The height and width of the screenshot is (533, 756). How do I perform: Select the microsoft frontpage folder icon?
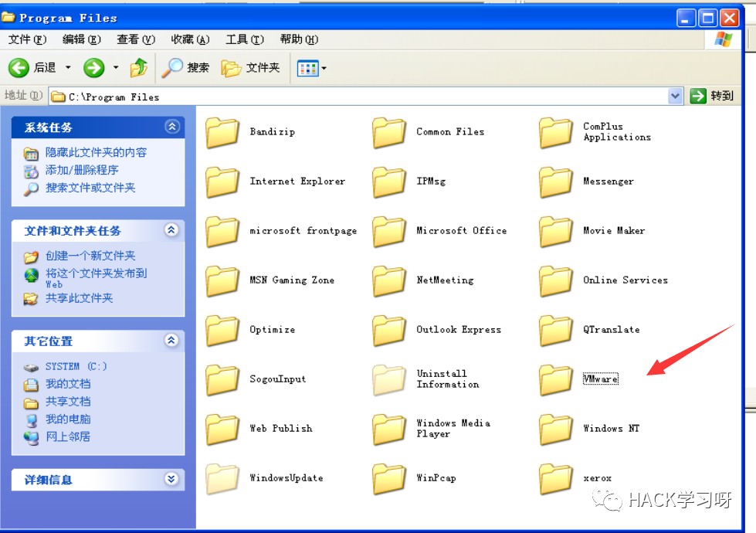click(222, 230)
